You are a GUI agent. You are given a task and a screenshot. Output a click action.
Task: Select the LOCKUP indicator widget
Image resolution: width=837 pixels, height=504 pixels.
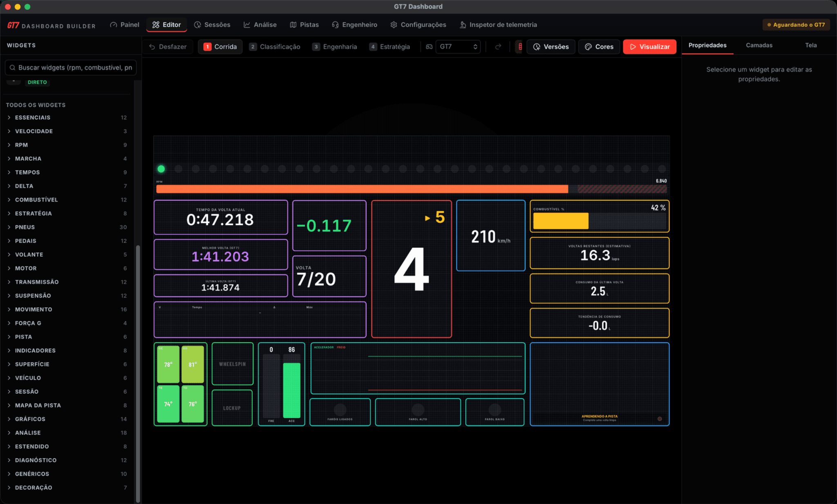click(x=232, y=408)
